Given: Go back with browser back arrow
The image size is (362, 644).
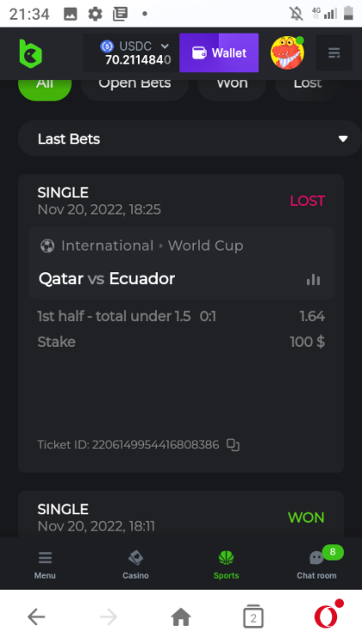Looking at the screenshot, I should click(x=36, y=617).
